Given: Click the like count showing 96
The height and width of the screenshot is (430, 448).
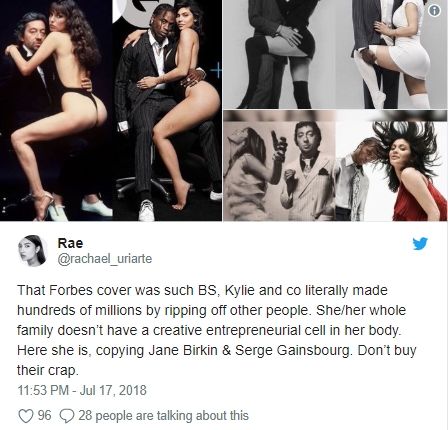Looking at the screenshot, I should tap(44, 416).
